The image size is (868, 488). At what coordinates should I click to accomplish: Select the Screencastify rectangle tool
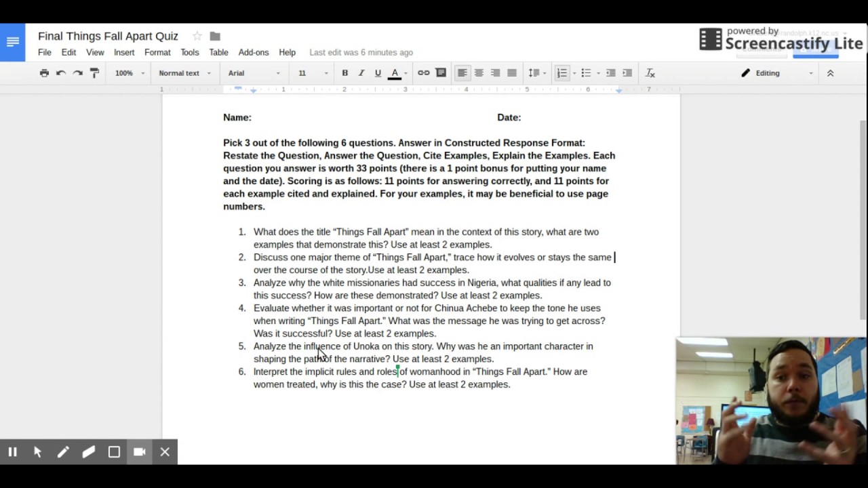click(114, 452)
